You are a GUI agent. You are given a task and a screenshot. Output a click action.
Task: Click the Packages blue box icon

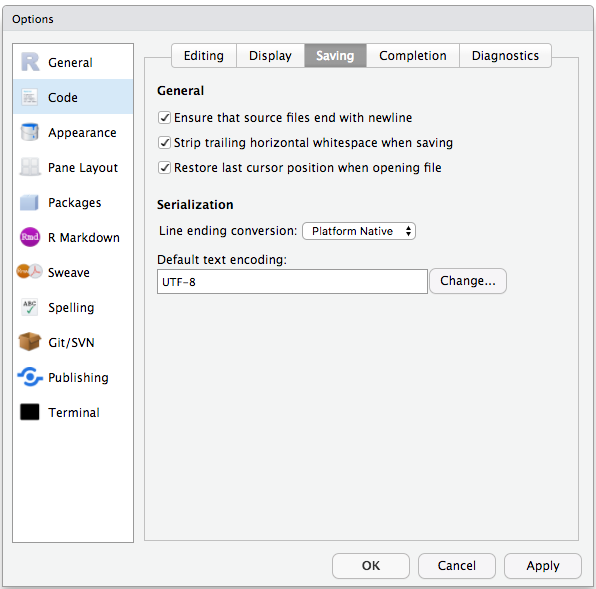click(x=29, y=202)
